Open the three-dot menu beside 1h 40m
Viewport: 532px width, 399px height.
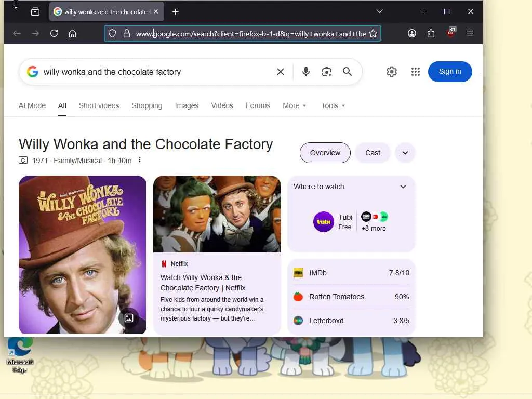pyautogui.click(x=139, y=160)
